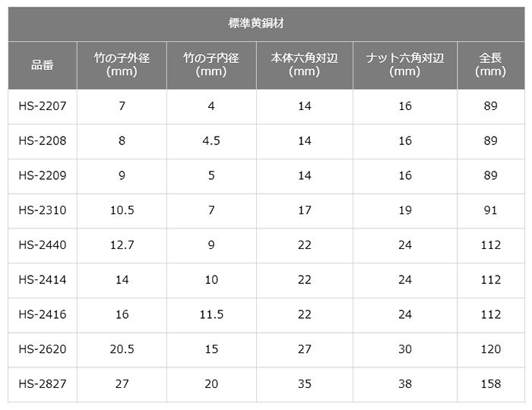Select part number HS-2416

(x=43, y=314)
